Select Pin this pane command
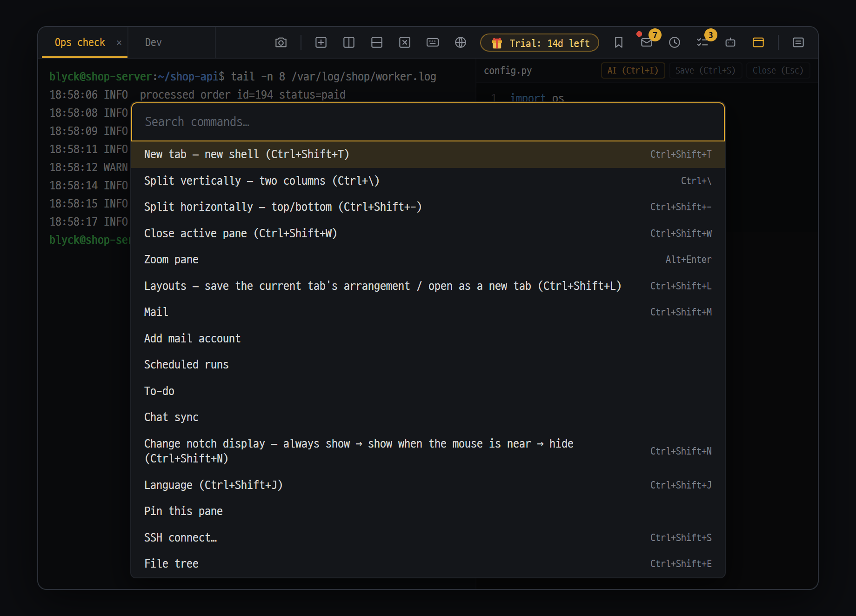Screen dimensions: 856x616 click(x=428, y=511)
